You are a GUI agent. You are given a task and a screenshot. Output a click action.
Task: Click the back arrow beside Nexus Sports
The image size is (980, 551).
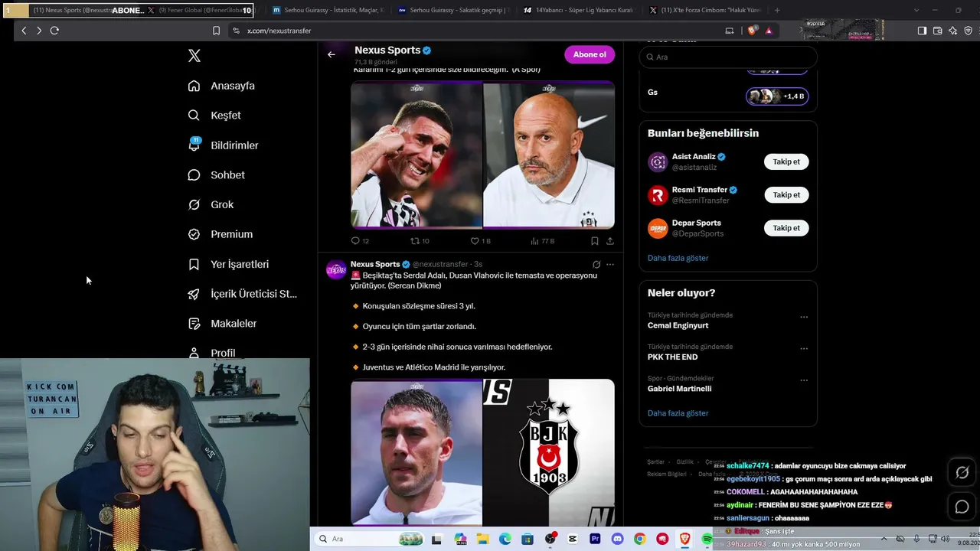click(x=332, y=54)
